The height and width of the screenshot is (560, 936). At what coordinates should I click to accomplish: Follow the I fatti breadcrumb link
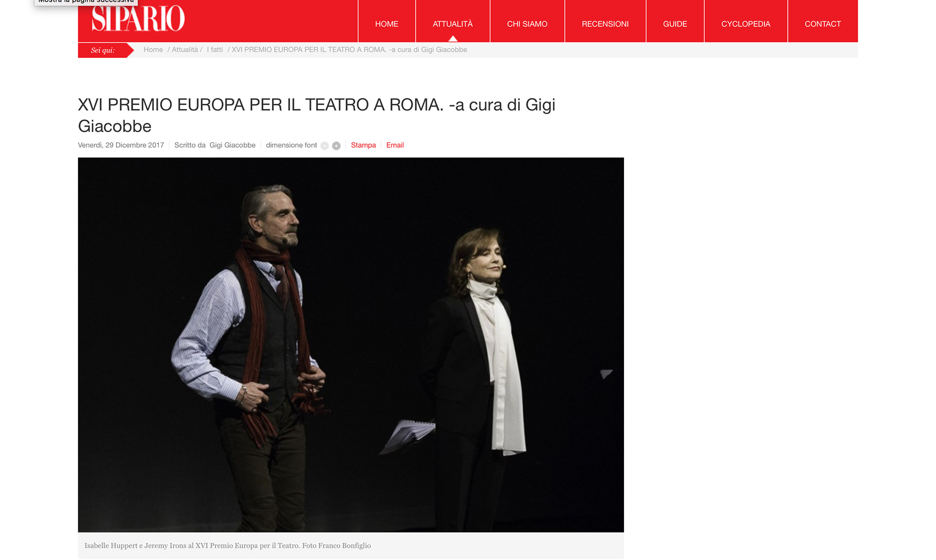tap(215, 50)
